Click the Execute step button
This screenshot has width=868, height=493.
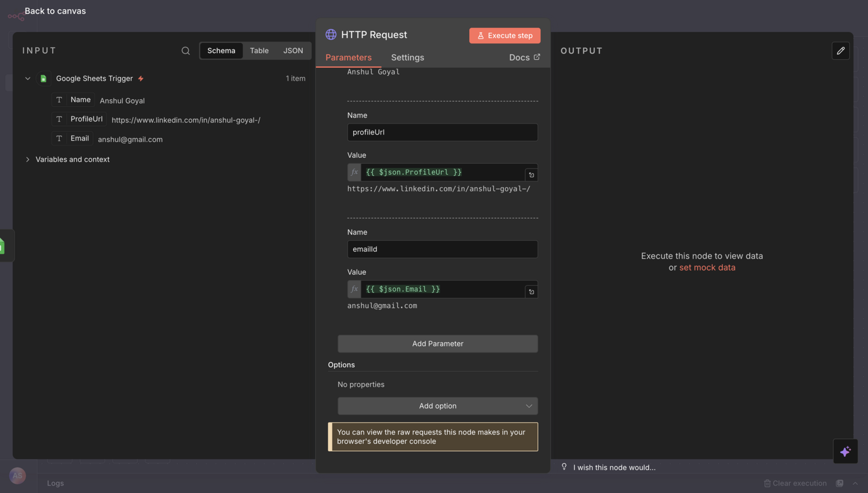505,35
